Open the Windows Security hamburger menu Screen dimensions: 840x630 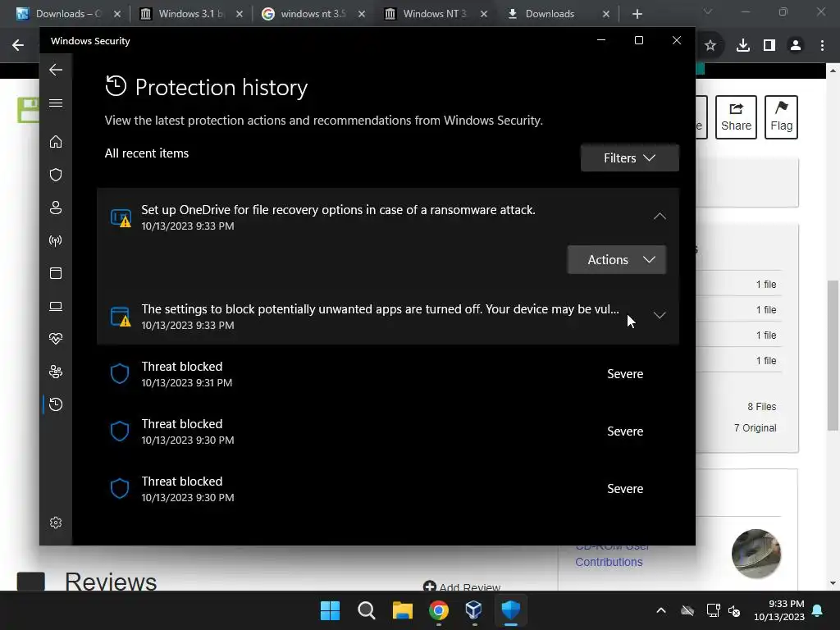tap(56, 103)
